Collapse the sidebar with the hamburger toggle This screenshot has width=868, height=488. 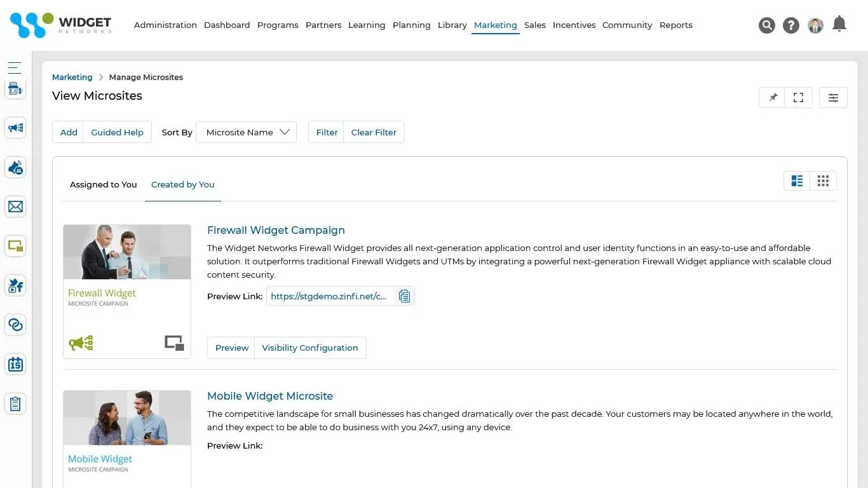[15, 67]
